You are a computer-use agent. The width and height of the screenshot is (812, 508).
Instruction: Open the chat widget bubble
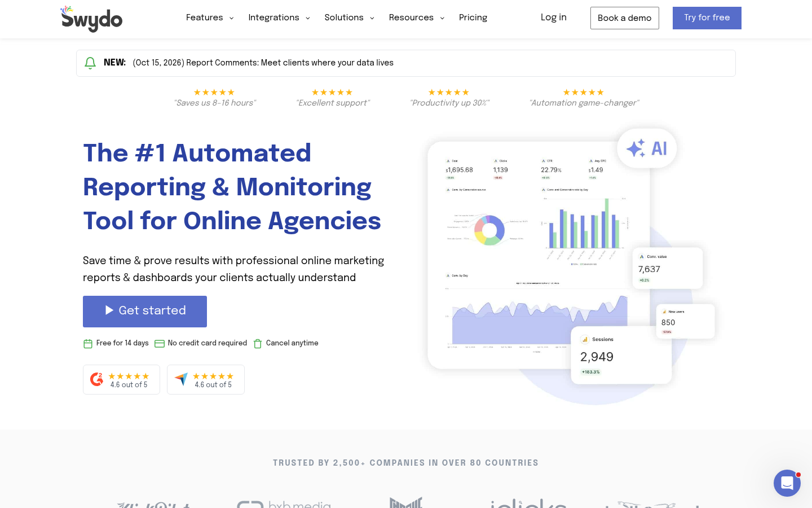[x=787, y=483]
